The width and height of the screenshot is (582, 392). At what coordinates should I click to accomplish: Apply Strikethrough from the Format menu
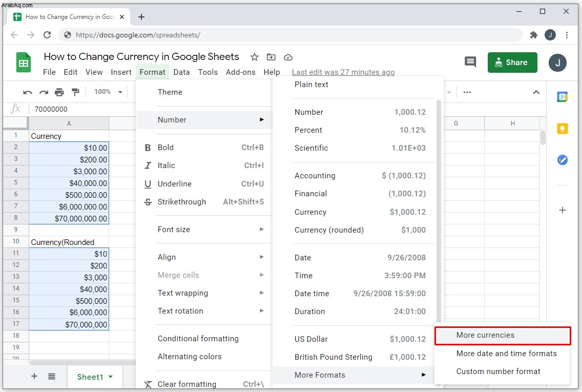[204, 201]
